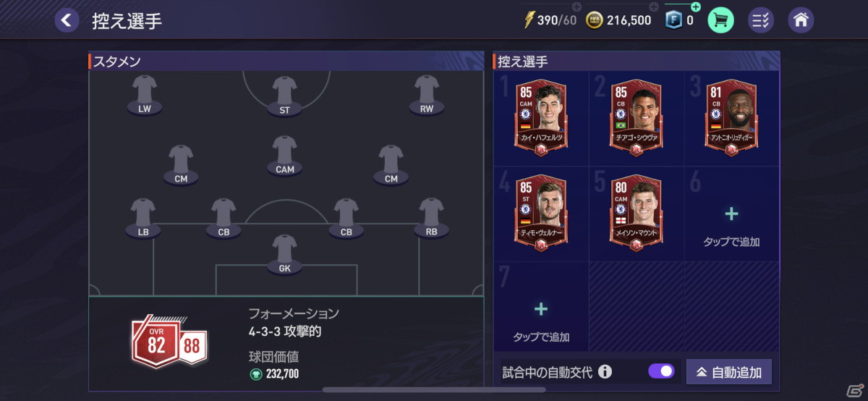
Task: Add a player to substitute slot 7
Action: (541, 318)
